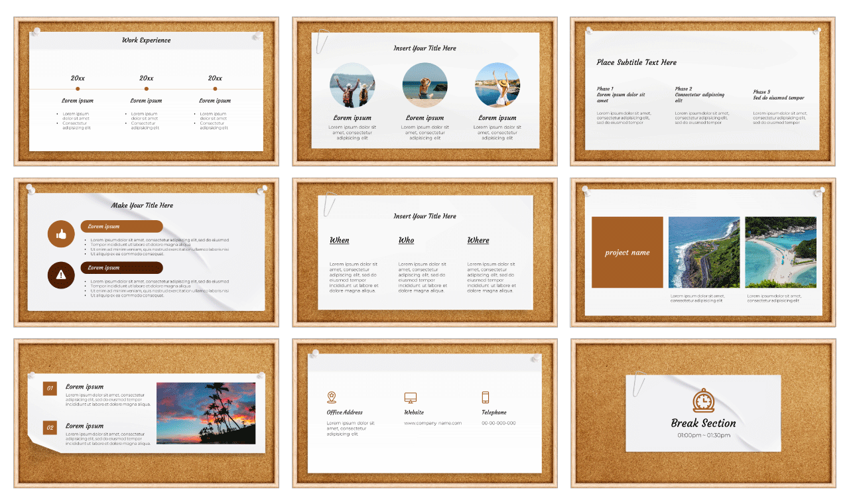Click the Place Subtitle Text Here heading
The height and width of the screenshot is (504, 849).
point(637,62)
